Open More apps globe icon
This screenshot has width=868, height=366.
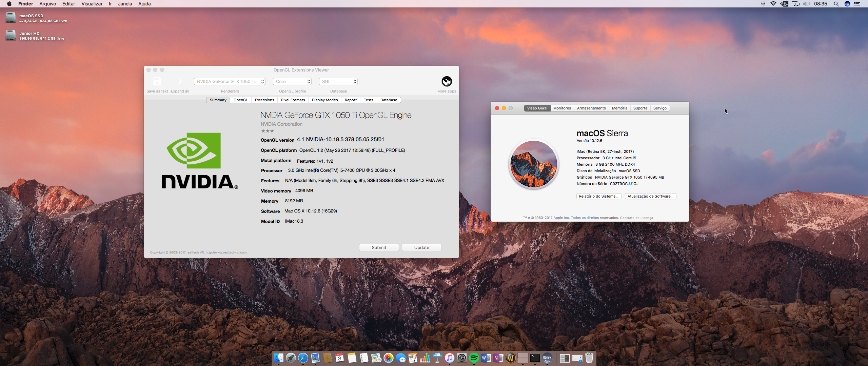pyautogui.click(x=447, y=81)
